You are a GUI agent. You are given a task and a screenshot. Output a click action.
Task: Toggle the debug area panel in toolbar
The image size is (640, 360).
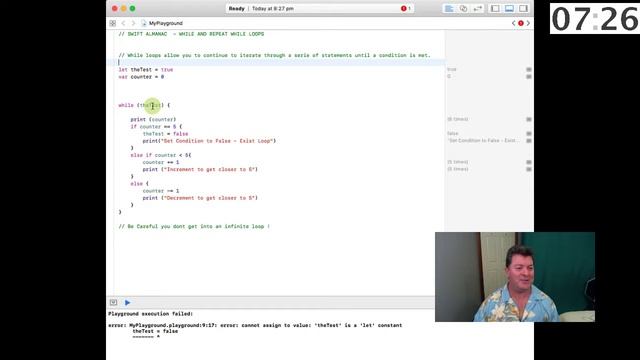tap(509, 9)
